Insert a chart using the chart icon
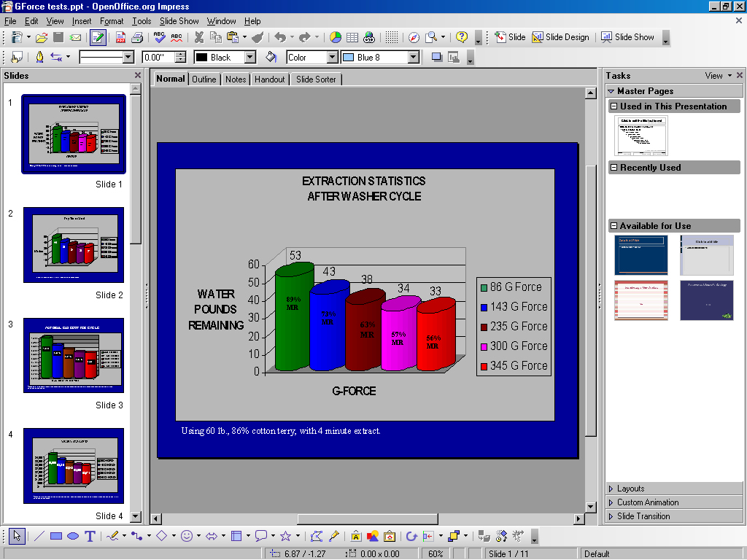Image resolution: width=747 pixels, height=560 pixels. 336,37
